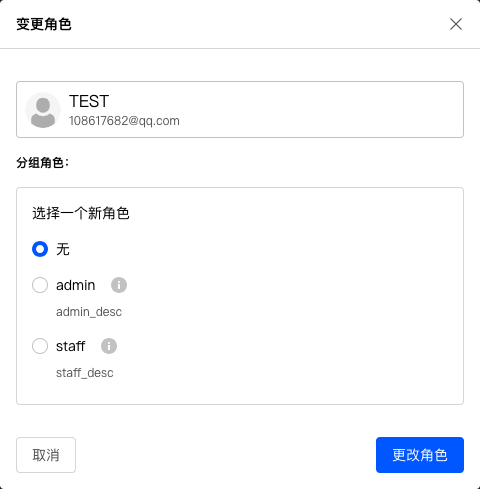
Task: Click the 无 option label text
Action: 63,249
